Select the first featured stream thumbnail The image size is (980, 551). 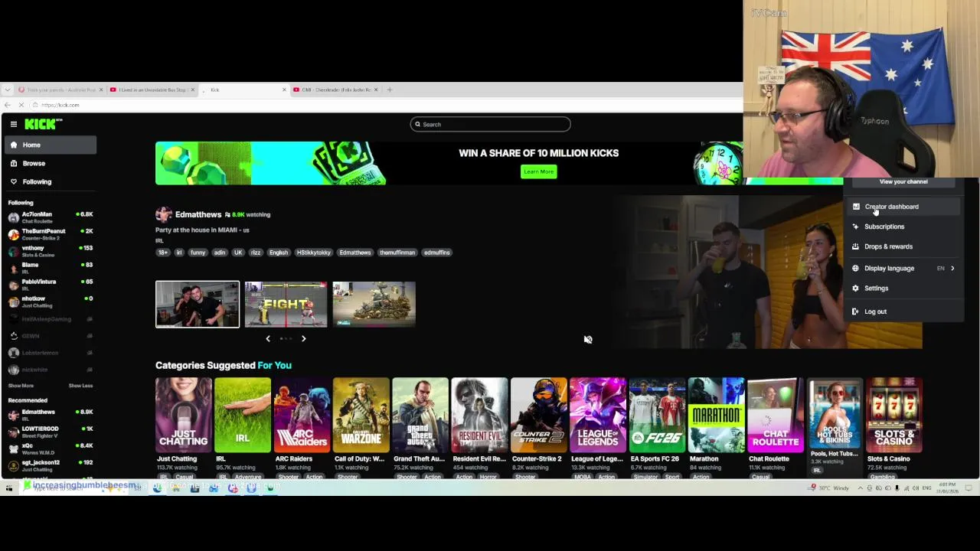click(198, 304)
